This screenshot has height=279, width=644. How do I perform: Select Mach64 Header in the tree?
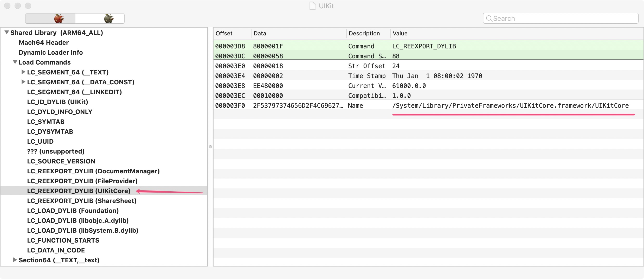[x=44, y=42]
